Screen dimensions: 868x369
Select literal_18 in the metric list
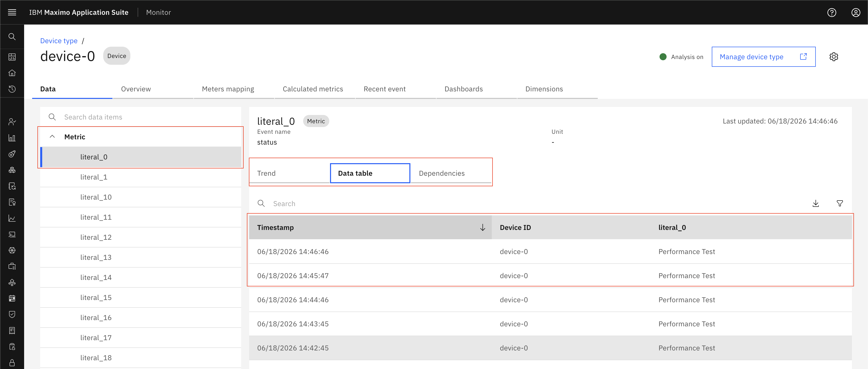[x=140, y=358]
